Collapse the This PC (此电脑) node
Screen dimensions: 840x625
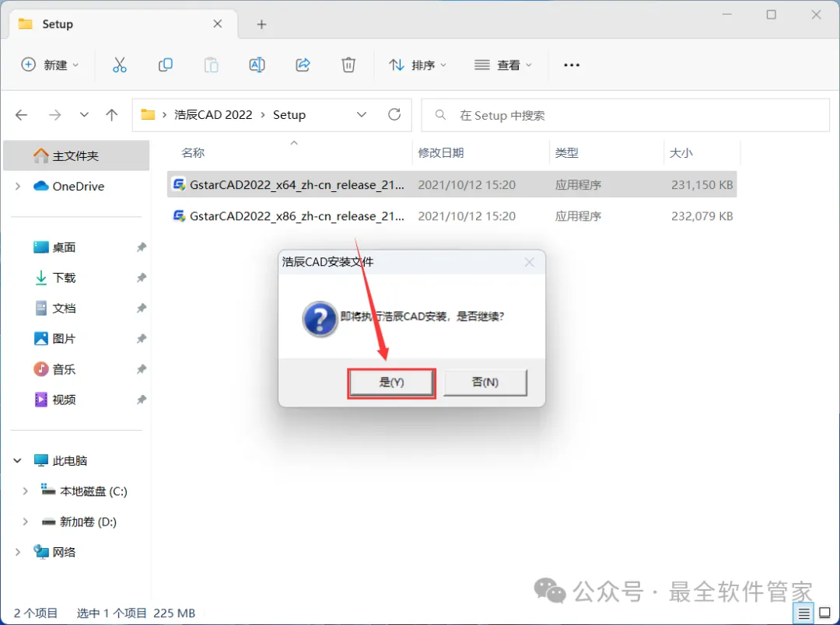click(18, 460)
